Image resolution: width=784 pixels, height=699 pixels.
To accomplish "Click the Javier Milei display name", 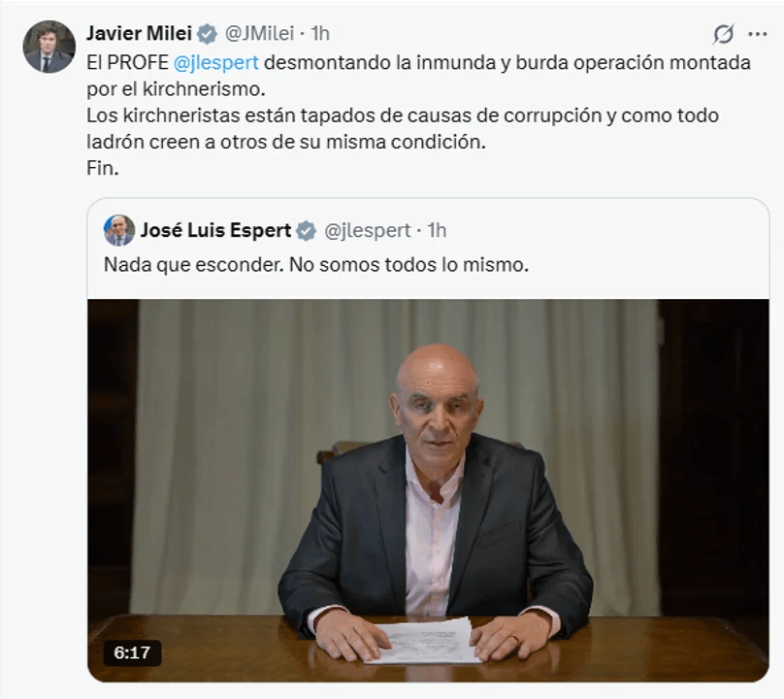I will click(139, 34).
